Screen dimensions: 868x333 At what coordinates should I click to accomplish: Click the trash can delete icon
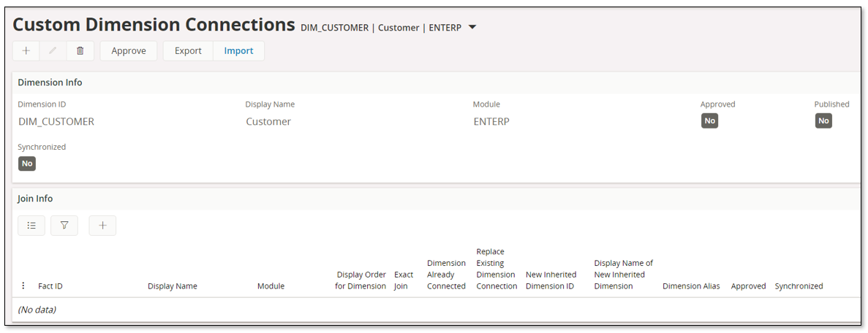pyautogui.click(x=80, y=51)
